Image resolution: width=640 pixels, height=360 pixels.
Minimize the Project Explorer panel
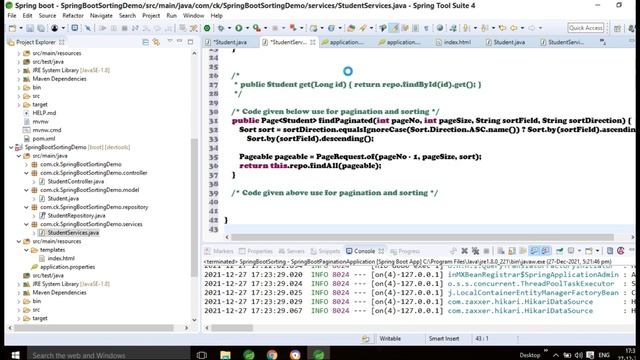tap(180, 42)
